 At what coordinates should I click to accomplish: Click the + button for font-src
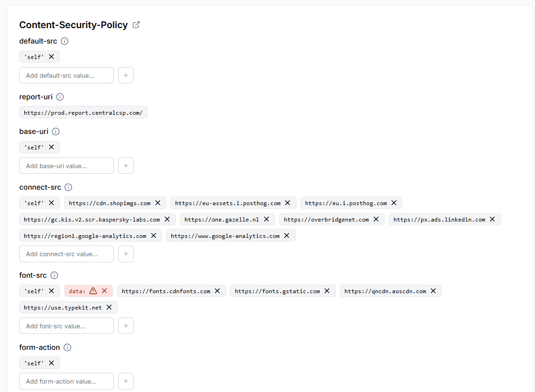[x=126, y=325]
